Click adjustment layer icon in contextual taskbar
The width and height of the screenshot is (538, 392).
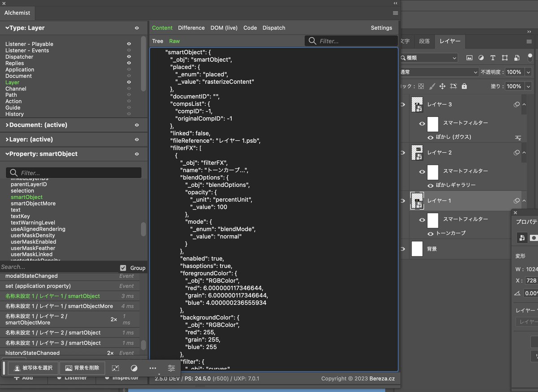point(134,368)
